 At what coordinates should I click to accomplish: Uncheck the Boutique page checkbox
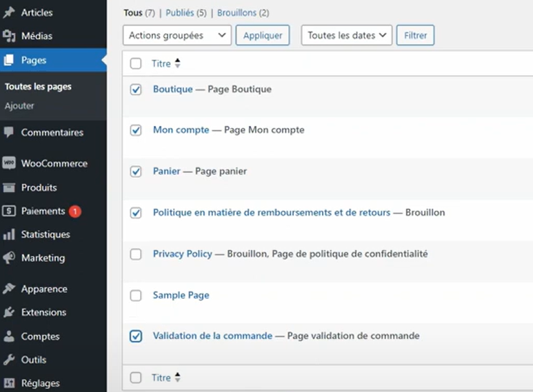pyautogui.click(x=136, y=90)
